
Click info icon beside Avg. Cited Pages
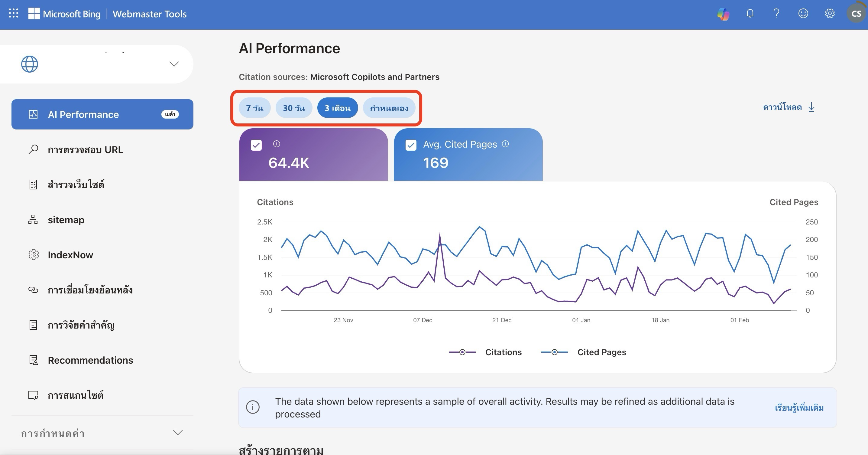coord(505,144)
